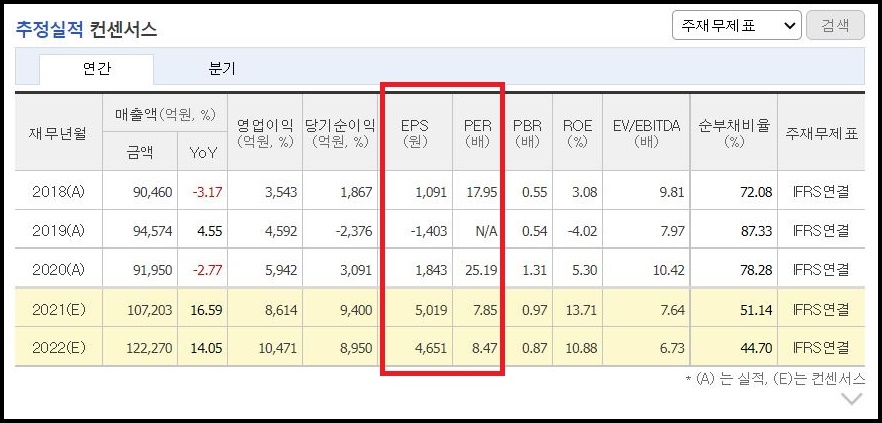882x423 pixels.
Task: Click net income value 3,091
Action: [x=356, y=271]
